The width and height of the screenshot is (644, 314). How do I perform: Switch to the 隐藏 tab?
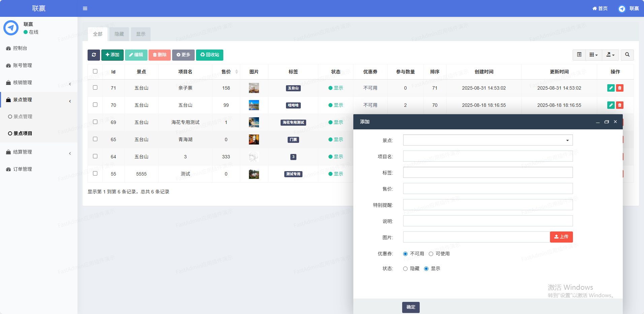119,34
